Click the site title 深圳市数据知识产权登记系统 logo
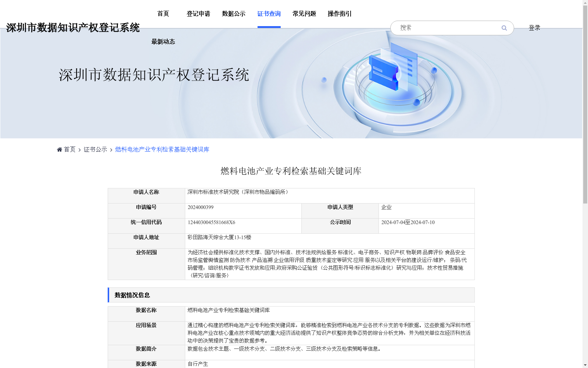Viewport: 588px width, 368px height. pos(73,28)
